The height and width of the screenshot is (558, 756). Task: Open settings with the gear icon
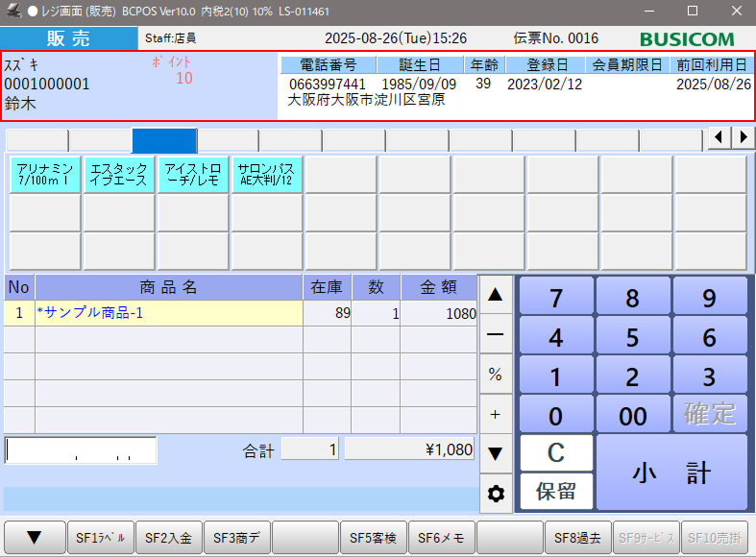pyautogui.click(x=496, y=494)
